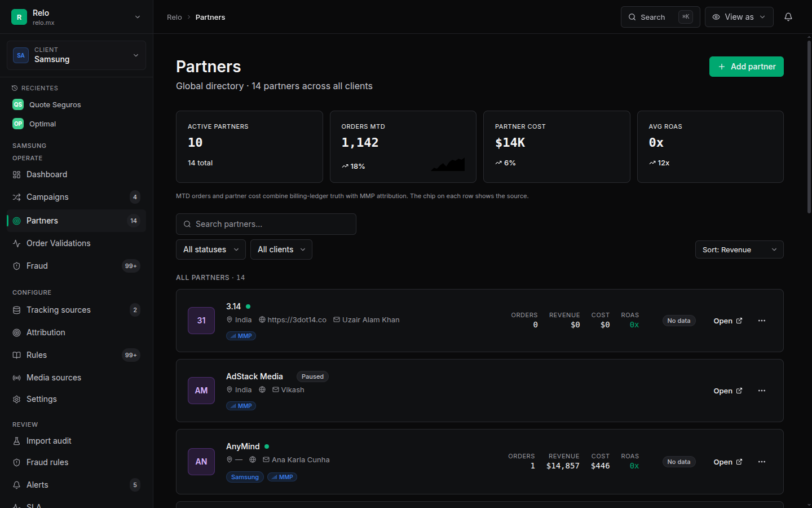Click the Settings gear icon in sidebar
812x508 pixels.
point(16,399)
